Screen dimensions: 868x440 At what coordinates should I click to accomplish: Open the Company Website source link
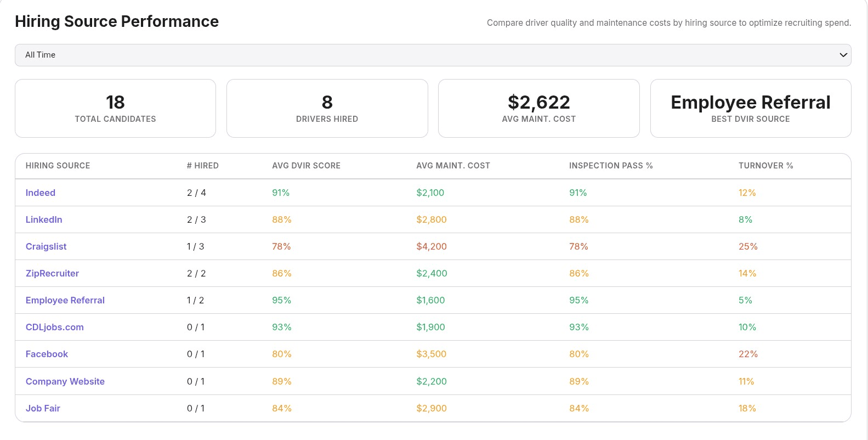coord(65,381)
